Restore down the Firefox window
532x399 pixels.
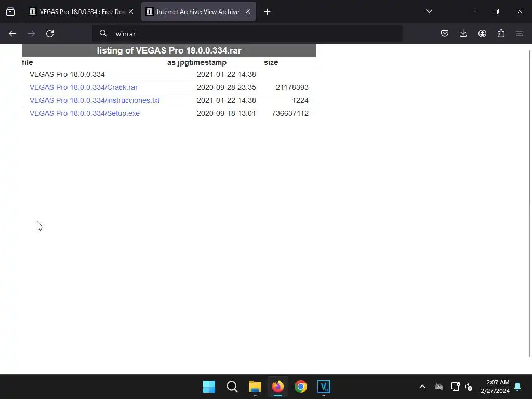click(496, 11)
